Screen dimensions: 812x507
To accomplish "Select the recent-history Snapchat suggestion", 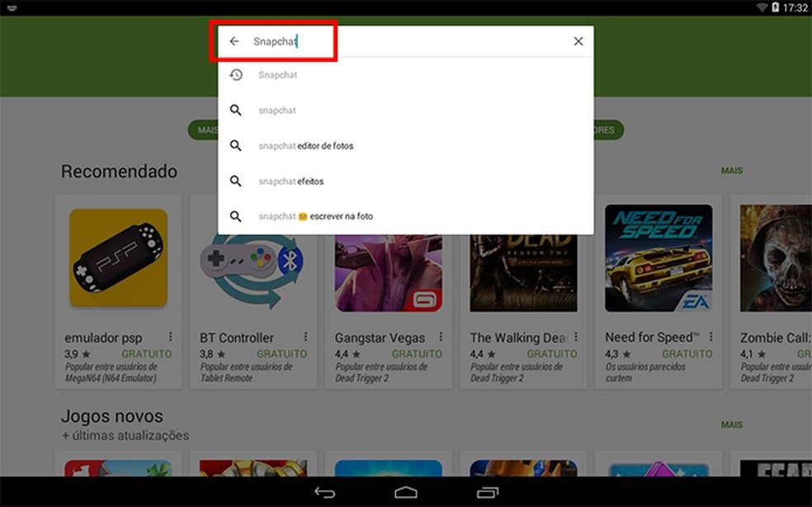I will (405, 75).
